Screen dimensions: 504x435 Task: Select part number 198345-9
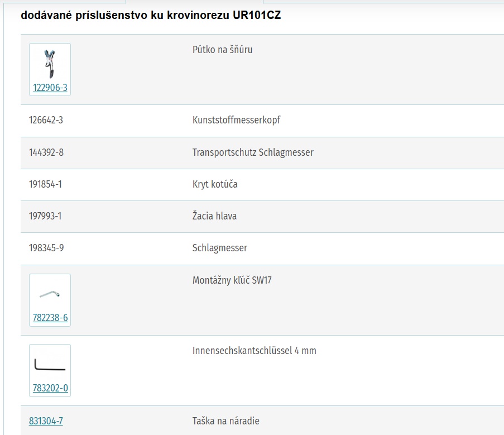coord(46,248)
